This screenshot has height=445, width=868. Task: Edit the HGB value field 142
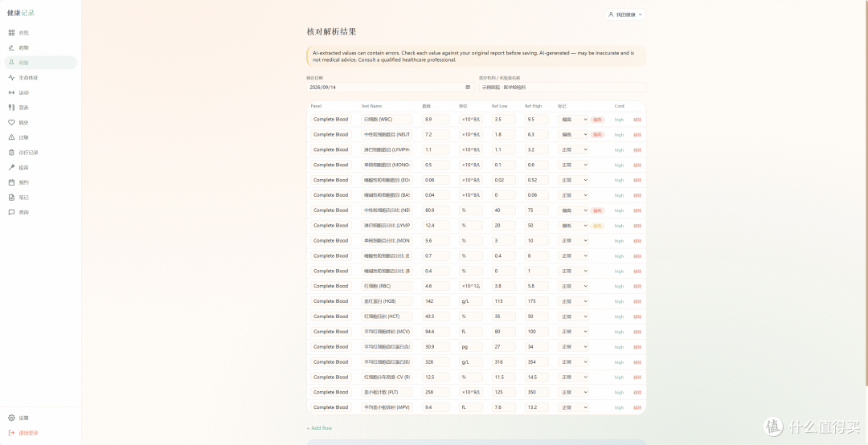point(436,301)
